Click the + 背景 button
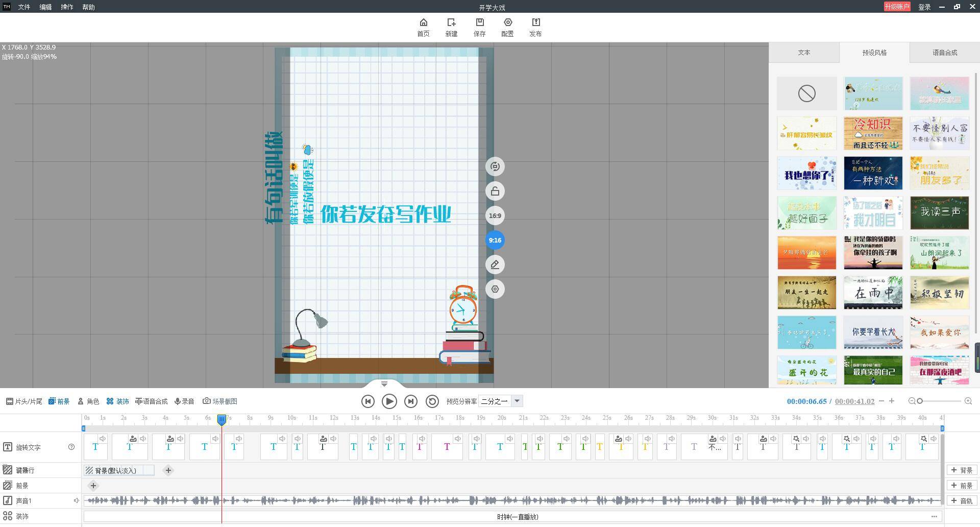 (x=962, y=470)
